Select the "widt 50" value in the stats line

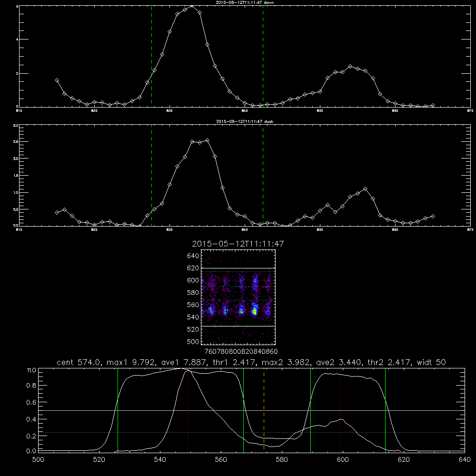[431, 362]
